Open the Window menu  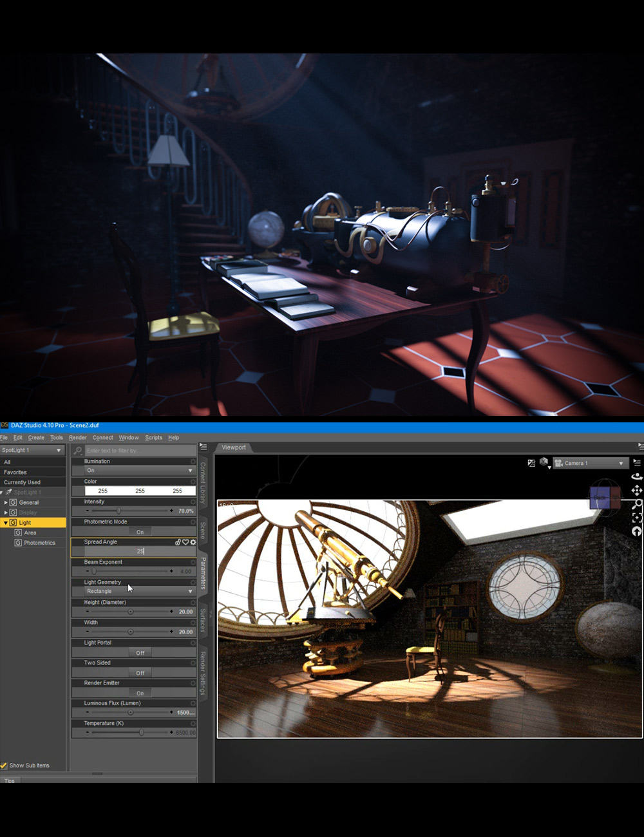pos(129,438)
